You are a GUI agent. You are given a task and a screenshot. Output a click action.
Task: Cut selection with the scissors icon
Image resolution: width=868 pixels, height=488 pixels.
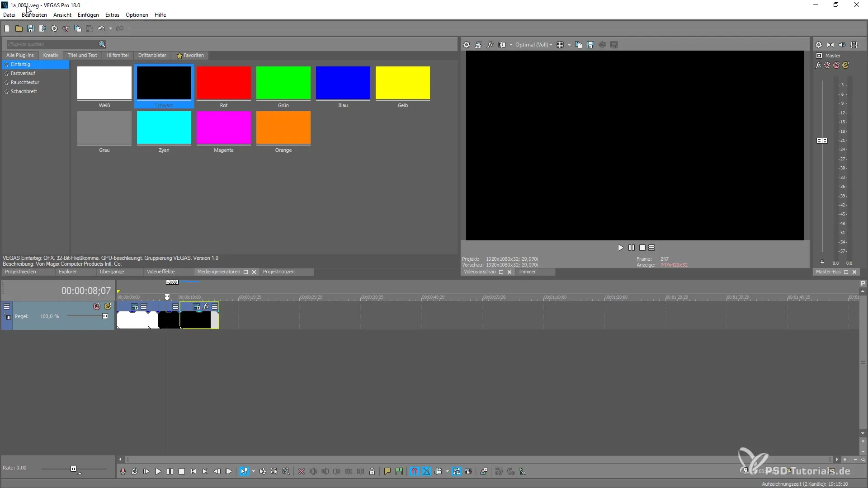point(66,28)
